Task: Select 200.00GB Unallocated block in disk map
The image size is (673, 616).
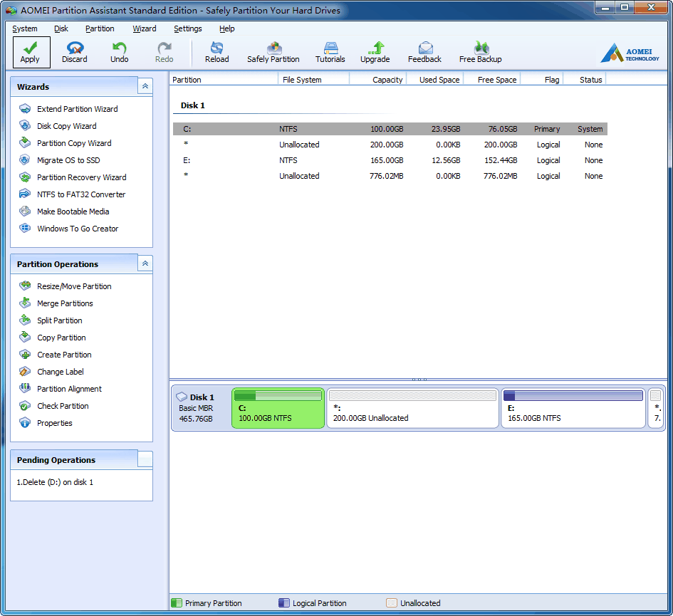Action: (x=413, y=408)
